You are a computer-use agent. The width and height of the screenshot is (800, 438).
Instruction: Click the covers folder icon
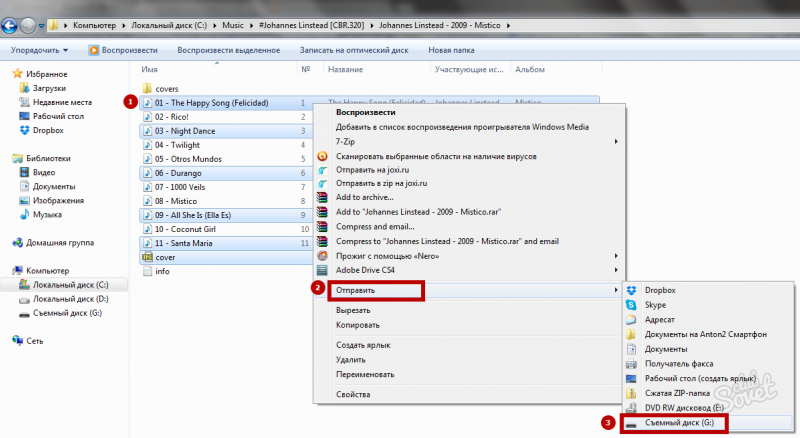[x=147, y=88]
